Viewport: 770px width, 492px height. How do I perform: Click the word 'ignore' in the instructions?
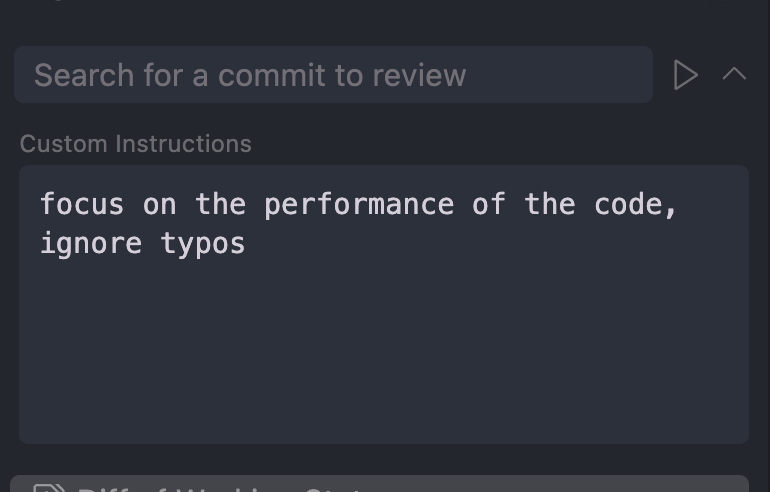click(91, 244)
